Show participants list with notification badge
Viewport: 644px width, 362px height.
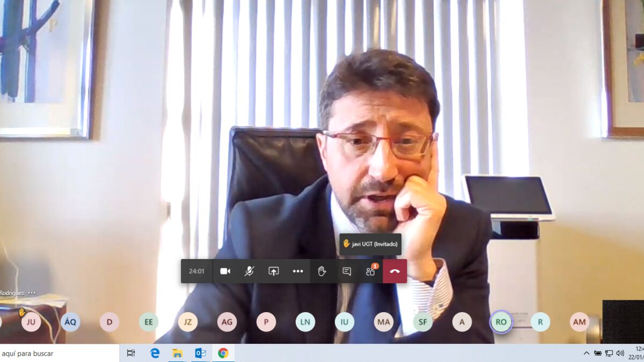(370, 271)
